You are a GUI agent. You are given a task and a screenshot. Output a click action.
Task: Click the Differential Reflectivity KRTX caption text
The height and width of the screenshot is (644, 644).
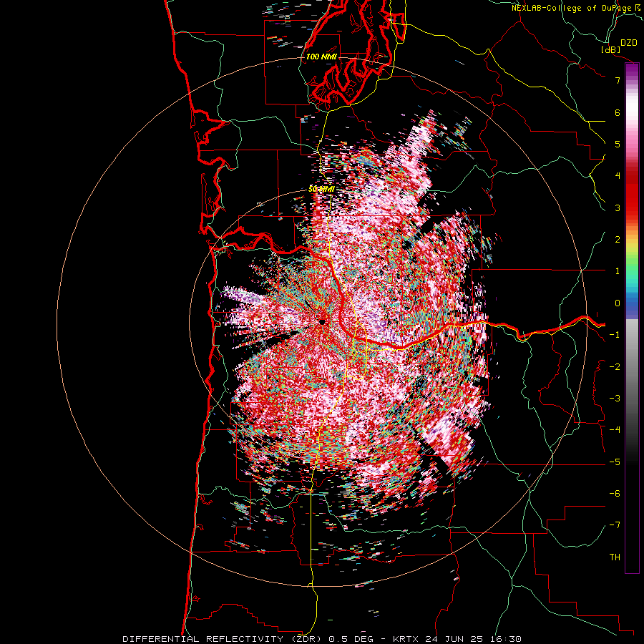(322, 639)
